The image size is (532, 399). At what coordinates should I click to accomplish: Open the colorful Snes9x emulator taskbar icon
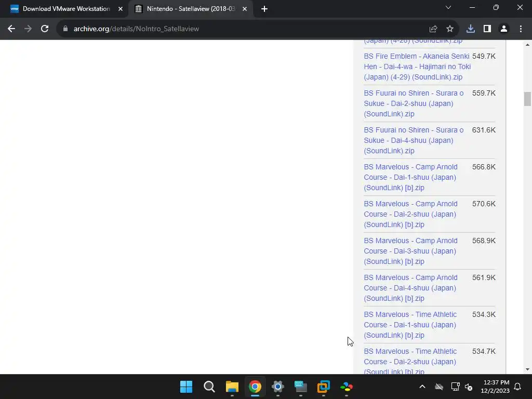point(347,387)
